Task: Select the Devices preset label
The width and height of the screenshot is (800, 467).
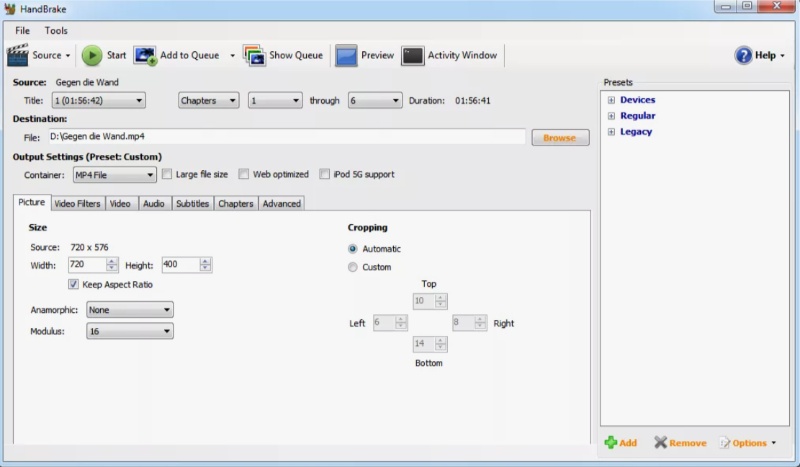Action: pyautogui.click(x=638, y=100)
